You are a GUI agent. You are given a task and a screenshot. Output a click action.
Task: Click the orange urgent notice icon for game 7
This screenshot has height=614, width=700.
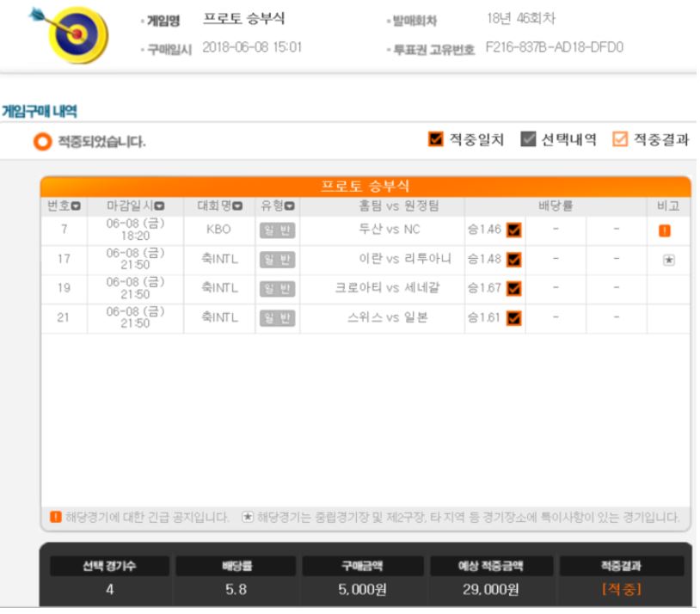(x=664, y=230)
